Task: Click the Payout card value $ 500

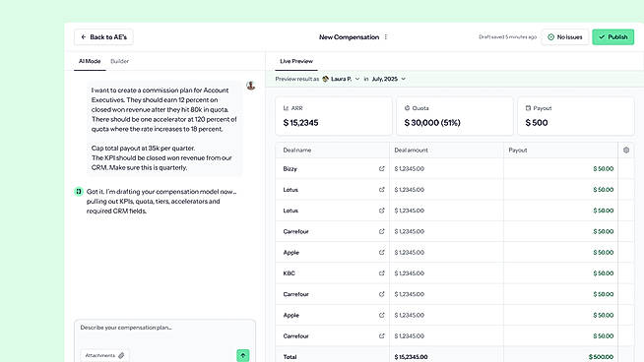Action: [537, 123]
